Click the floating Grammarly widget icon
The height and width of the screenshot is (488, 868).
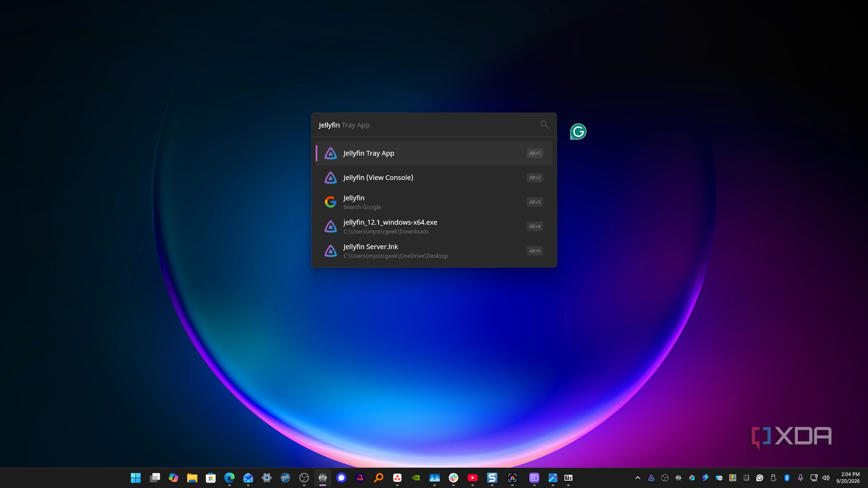click(x=578, y=132)
